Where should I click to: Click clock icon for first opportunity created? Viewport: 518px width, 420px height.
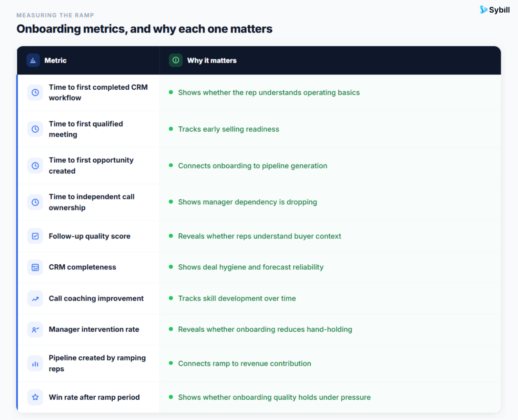(x=35, y=166)
